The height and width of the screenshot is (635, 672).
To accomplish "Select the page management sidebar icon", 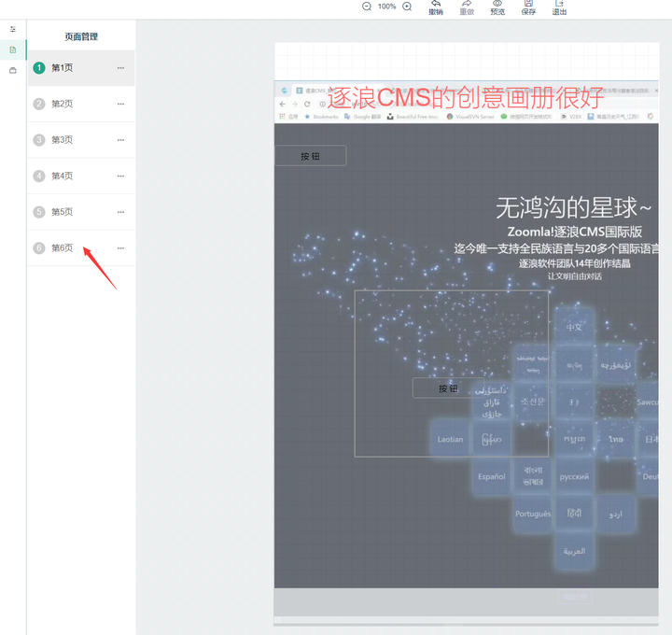I will pos(13,49).
